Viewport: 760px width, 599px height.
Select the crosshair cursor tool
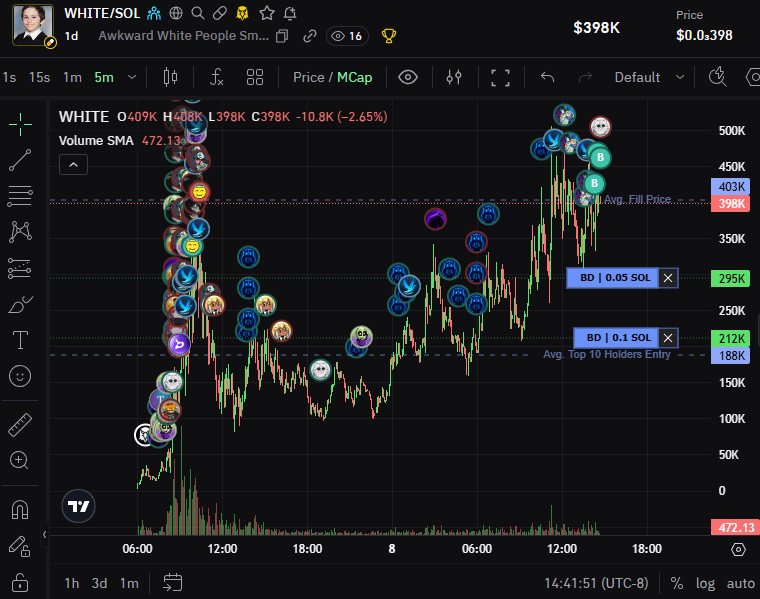[20, 124]
